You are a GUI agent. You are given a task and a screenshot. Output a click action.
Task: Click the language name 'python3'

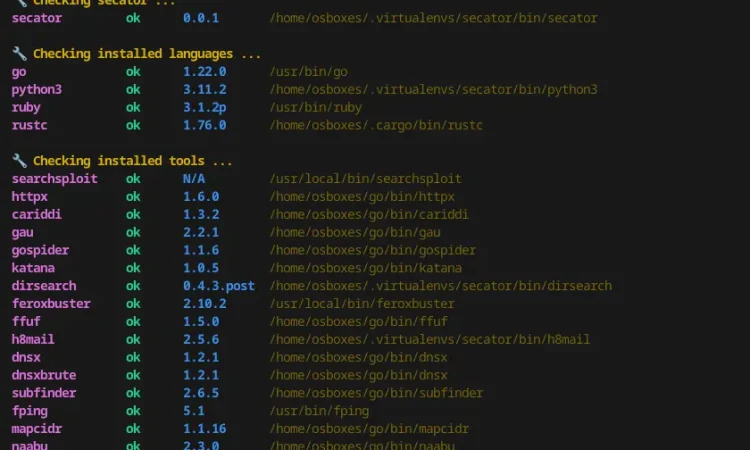click(37, 90)
